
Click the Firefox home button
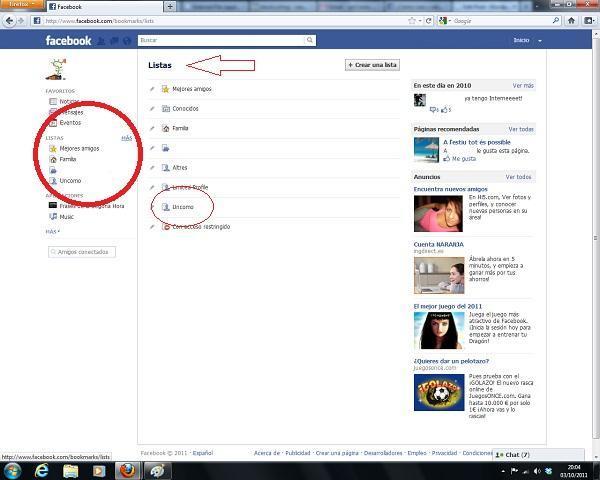tap(571, 21)
